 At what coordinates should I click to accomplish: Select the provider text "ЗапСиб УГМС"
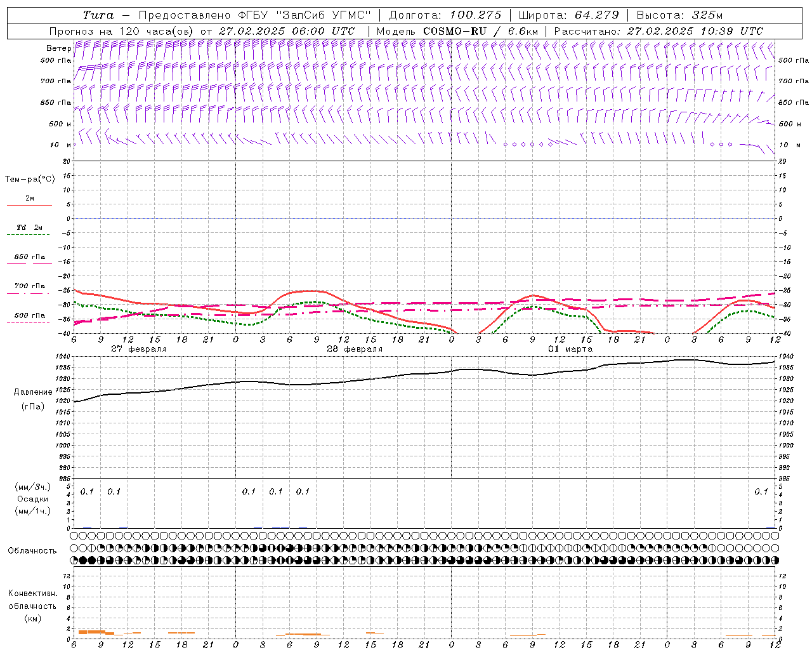324,15
